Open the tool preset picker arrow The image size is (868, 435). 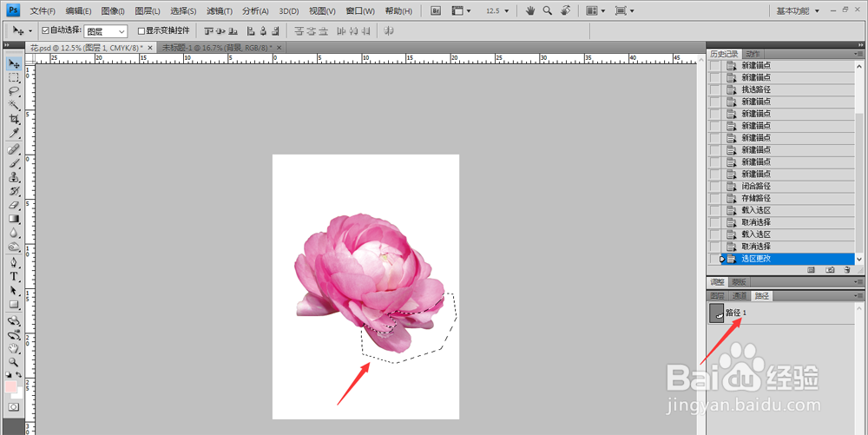(x=30, y=31)
